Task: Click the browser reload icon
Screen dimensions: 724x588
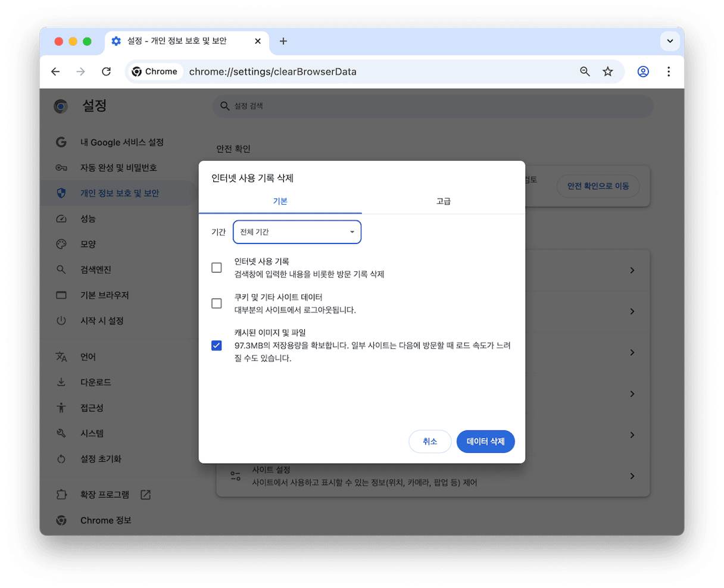Action: point(106,71)
